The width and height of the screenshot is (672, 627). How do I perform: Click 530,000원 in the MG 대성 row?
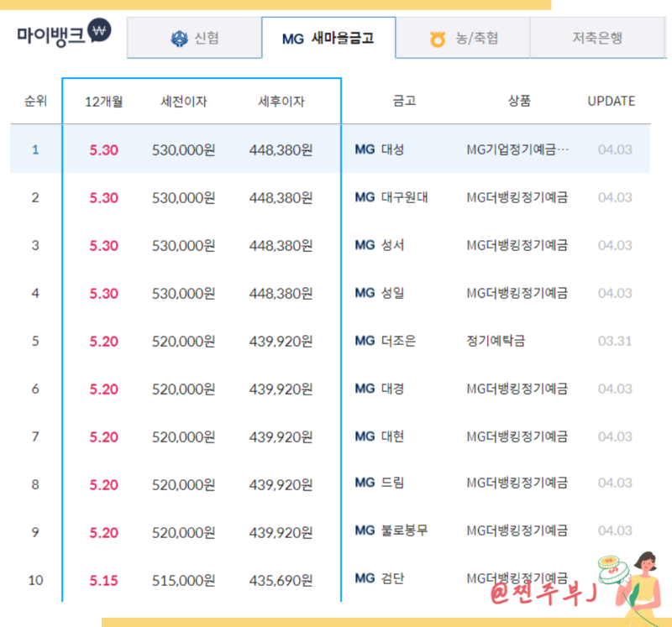pyautogui.click(x=184, y=150)
